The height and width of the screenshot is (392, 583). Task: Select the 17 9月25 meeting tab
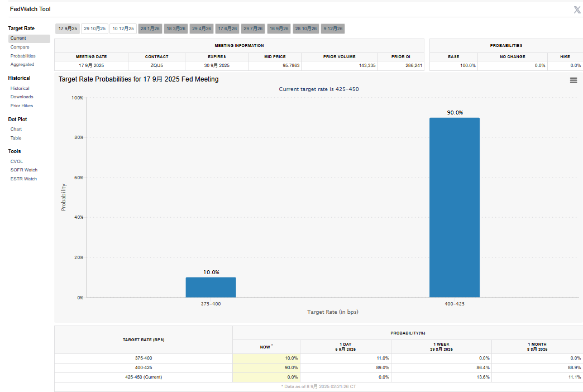[x=67, y=28]
